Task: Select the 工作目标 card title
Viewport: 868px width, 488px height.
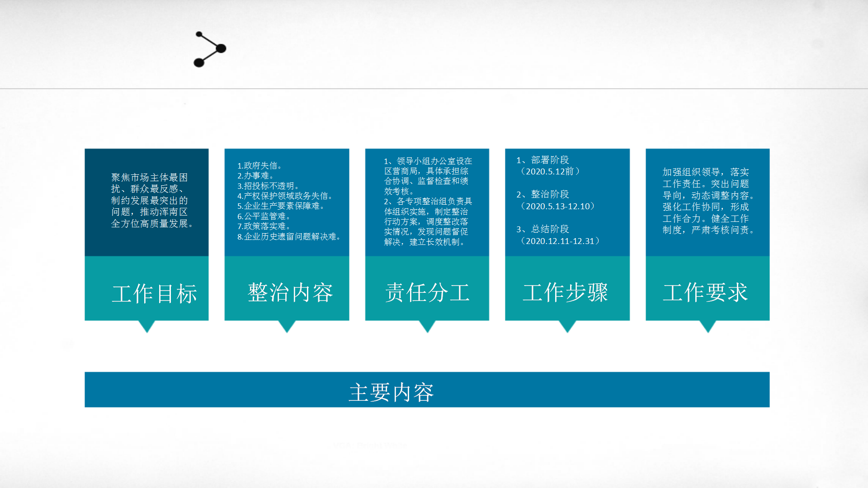Action: click(154, 294)
